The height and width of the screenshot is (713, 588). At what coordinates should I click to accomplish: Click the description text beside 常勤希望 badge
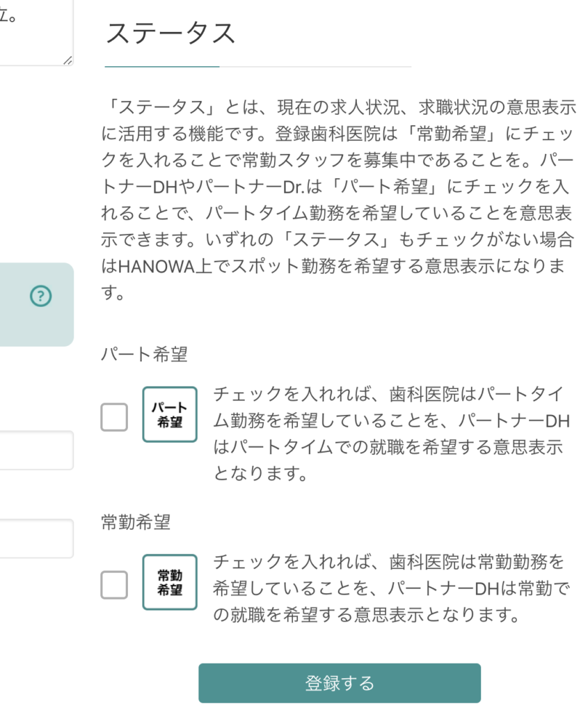coord(391,588)
